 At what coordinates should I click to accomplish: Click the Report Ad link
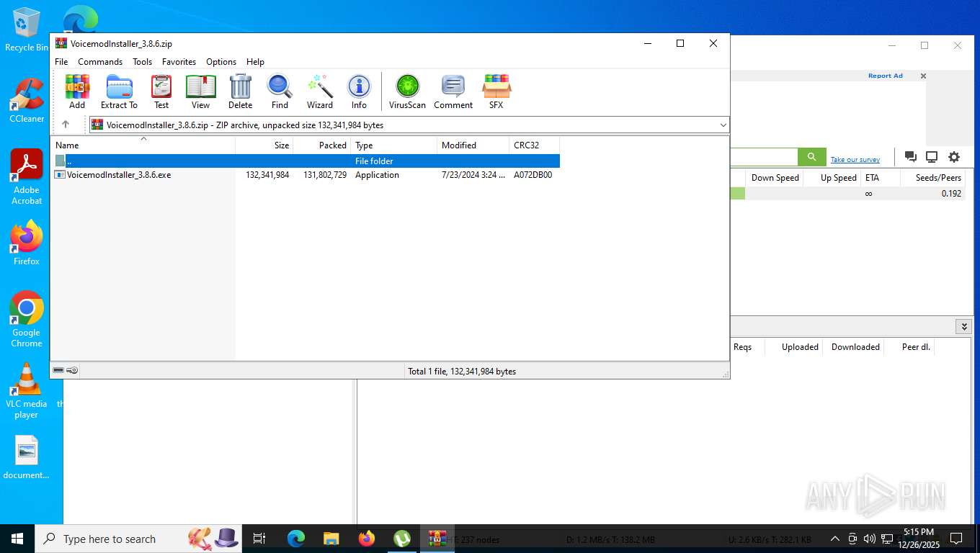tap(885, 76)
